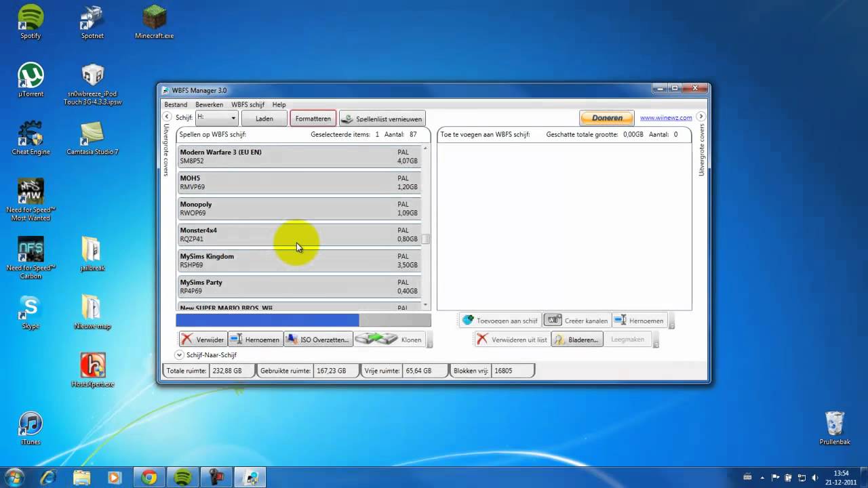
Task: Open overflow of the Toevoegen aan schijf toolbar
Action: point(671,321)
